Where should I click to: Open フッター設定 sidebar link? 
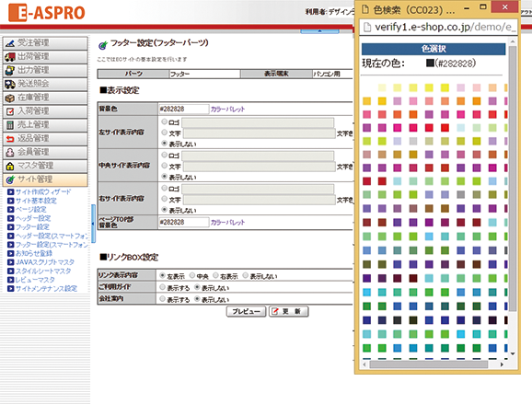point(32,227)
